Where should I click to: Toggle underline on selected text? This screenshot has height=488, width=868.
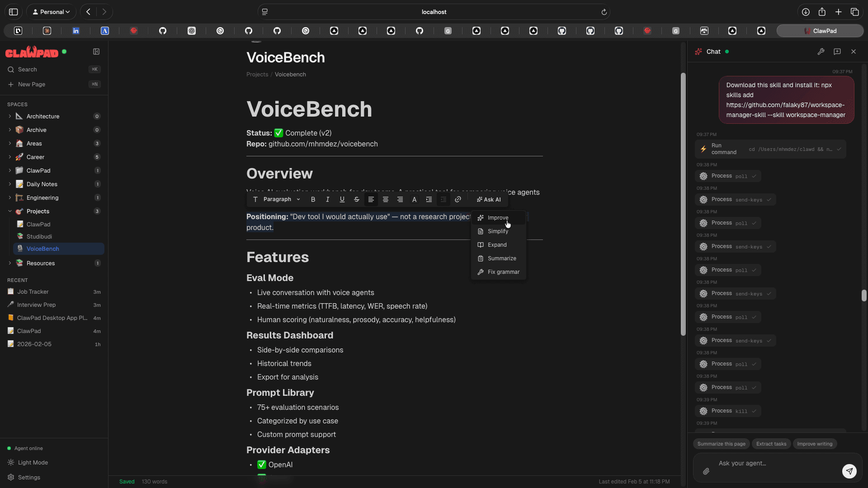pos(342,199)
